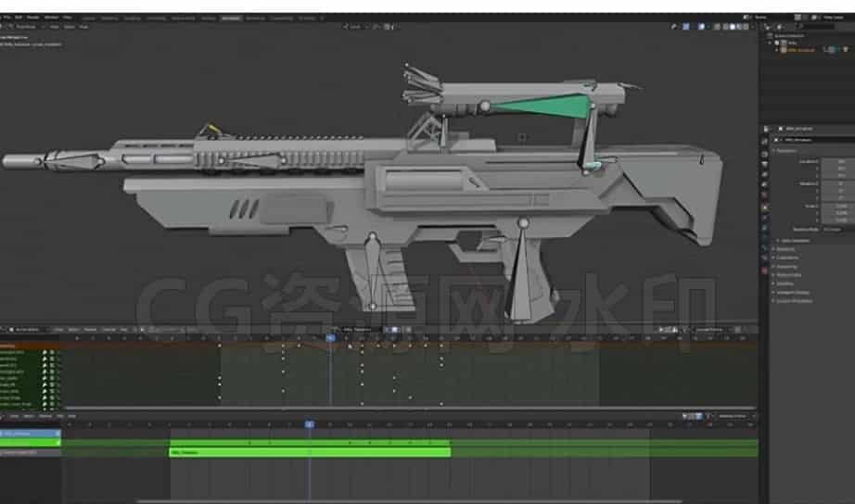
Task: Switch to the Layout workspace tab
Action: point(88,18)
